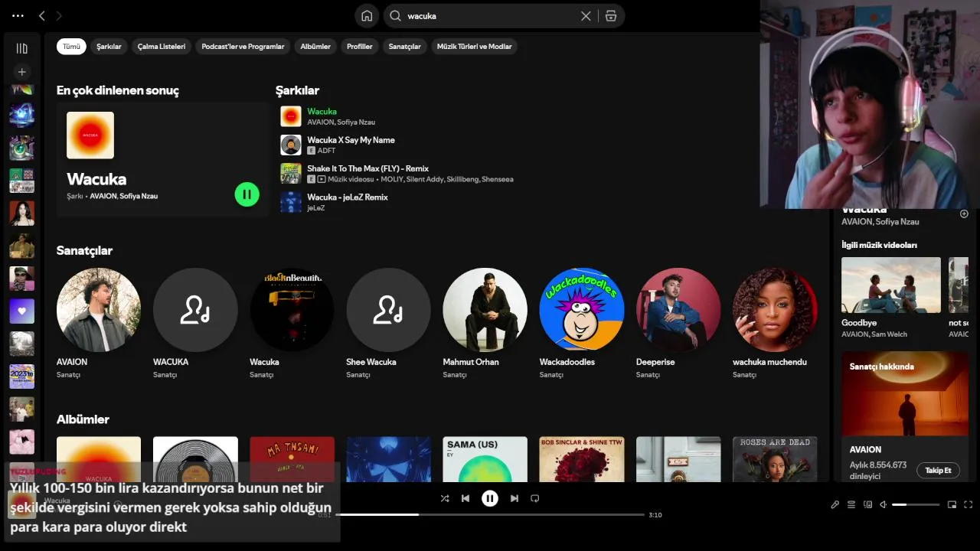Open the Wacuka artist dark cover avatar

point(292,310)
